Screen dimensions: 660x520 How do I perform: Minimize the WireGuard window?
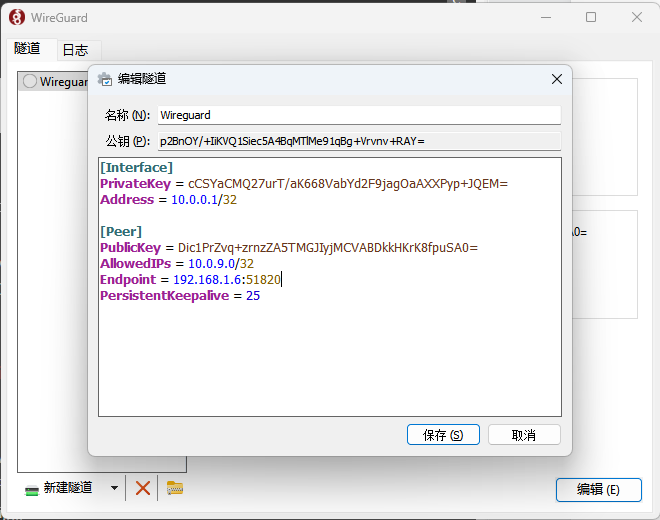(546, 17)
